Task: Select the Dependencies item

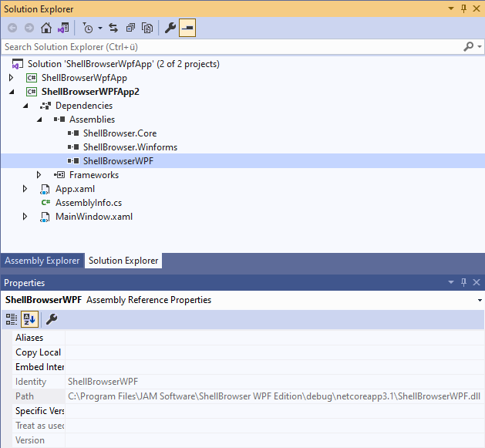Action: click(84, 106)
